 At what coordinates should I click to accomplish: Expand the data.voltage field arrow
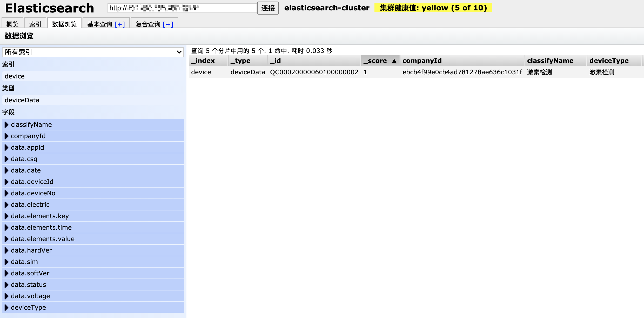pyautogui.click(x=6, y=296)
